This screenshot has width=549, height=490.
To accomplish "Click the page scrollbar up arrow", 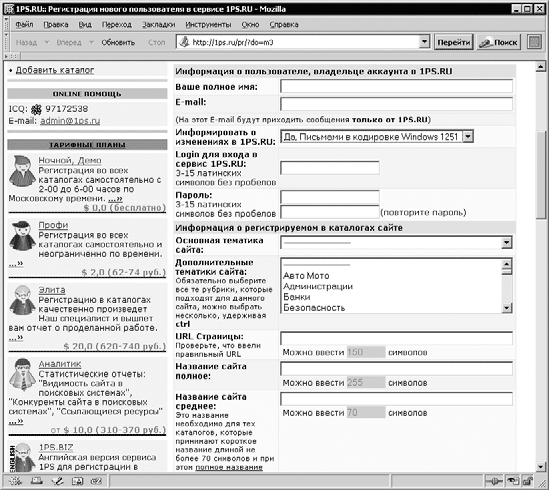I will click(x=541, y=67).
